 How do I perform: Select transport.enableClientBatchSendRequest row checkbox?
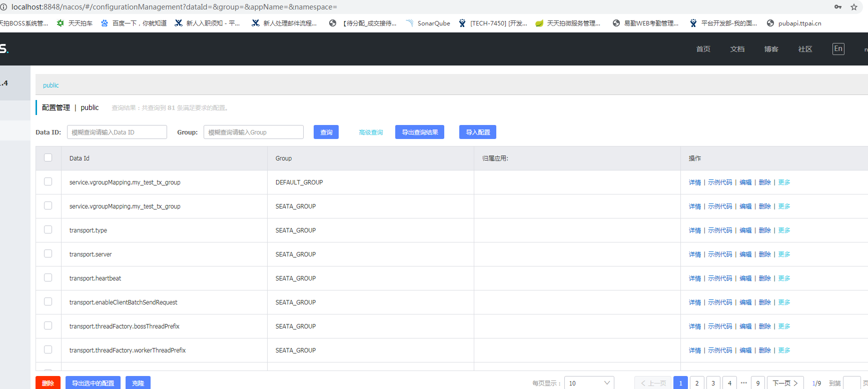[48, 301]
